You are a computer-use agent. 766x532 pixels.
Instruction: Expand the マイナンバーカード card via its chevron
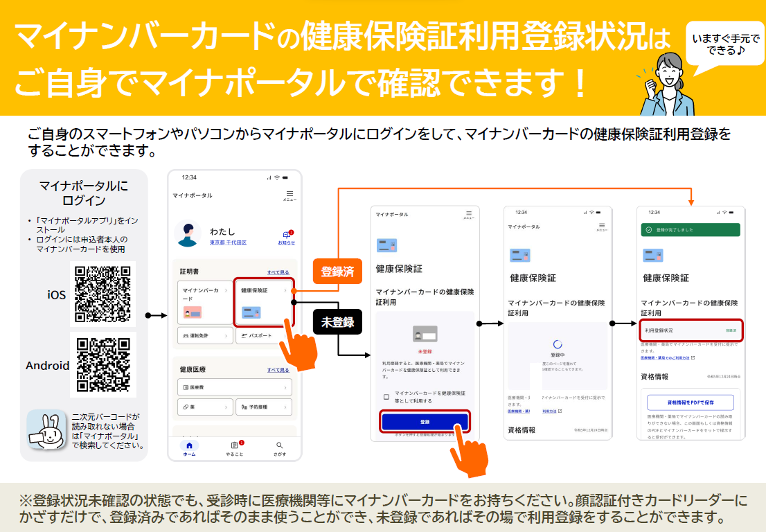(225, 290)
